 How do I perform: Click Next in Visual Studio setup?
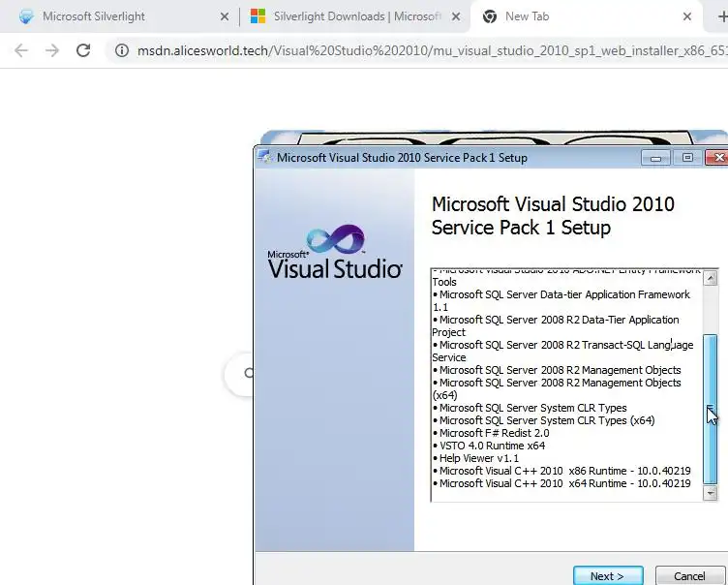point(608,576)
